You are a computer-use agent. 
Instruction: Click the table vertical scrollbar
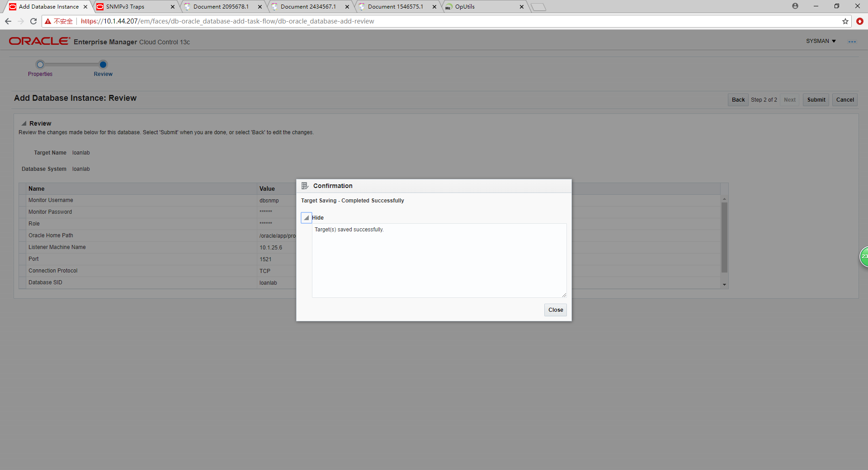click(x=724, y=237)
